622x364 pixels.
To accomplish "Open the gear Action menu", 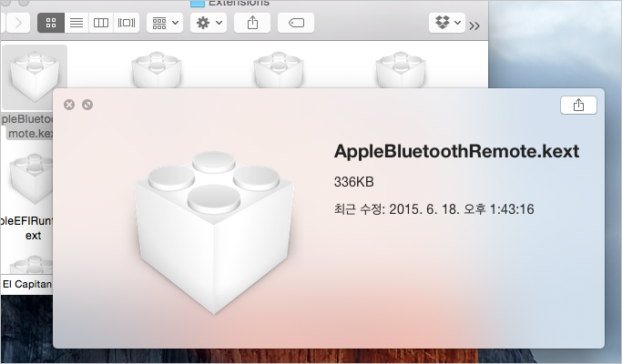I will 209,23.
